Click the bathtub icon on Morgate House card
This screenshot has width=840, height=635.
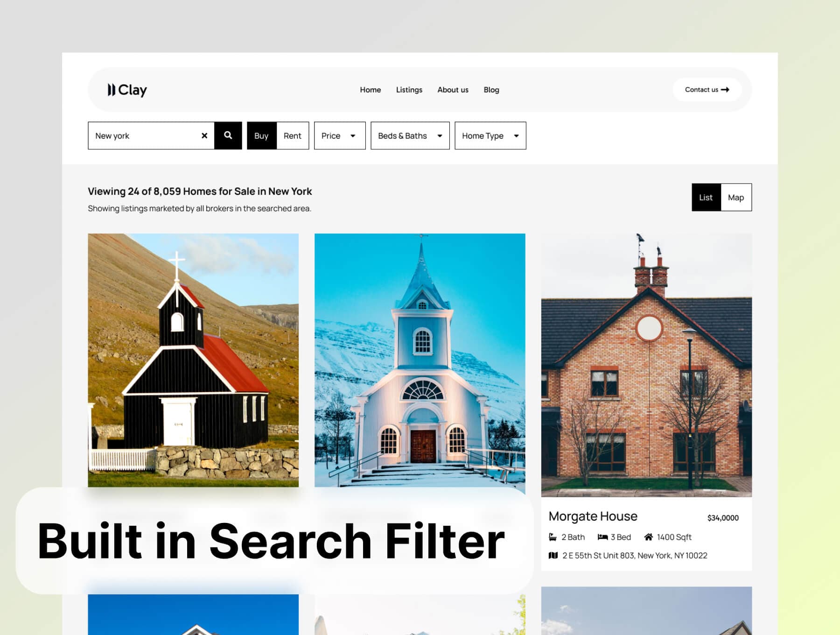pos(553,537)
